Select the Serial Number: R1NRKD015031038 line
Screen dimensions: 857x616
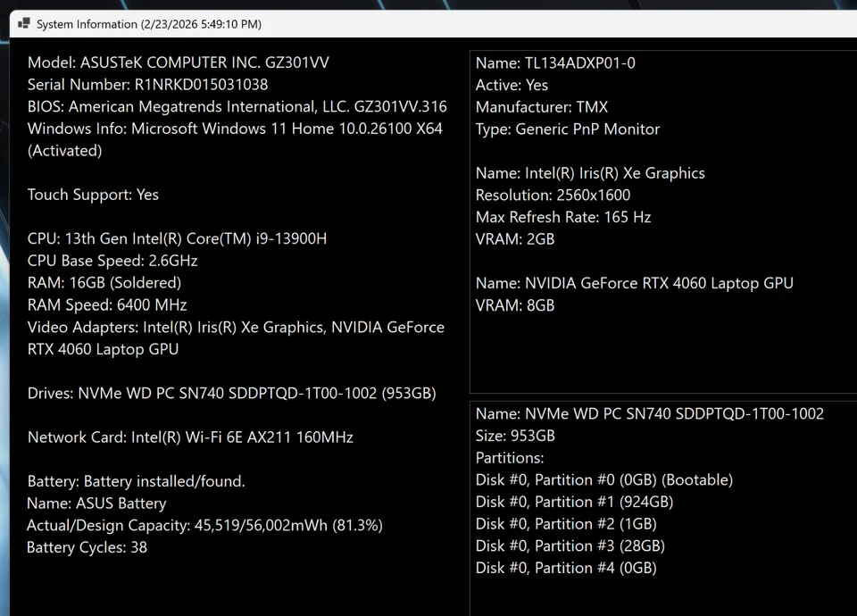coord(147,84)
